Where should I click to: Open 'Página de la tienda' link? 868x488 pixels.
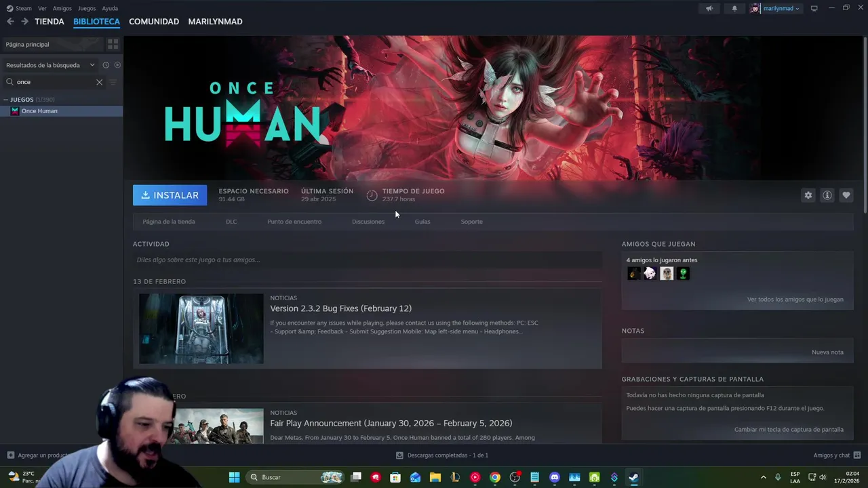click(169, 222)
